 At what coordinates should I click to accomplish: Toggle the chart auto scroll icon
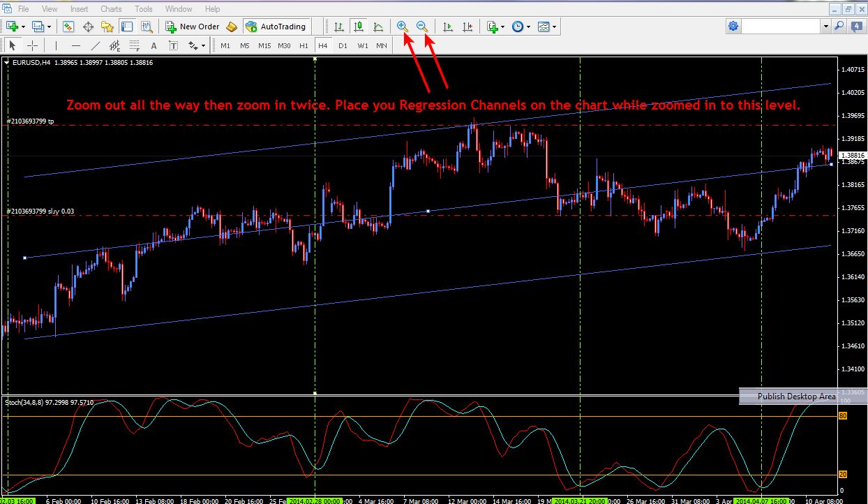click(x=448, y=27)
